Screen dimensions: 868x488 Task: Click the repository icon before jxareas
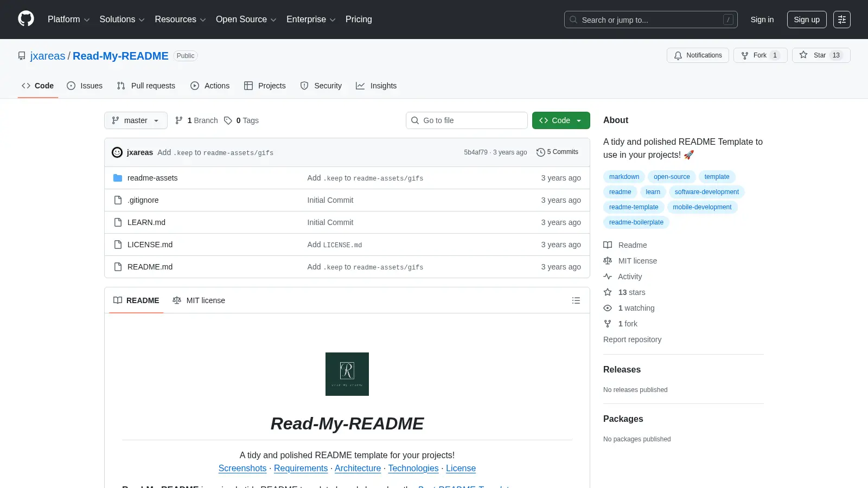[22, 56]
